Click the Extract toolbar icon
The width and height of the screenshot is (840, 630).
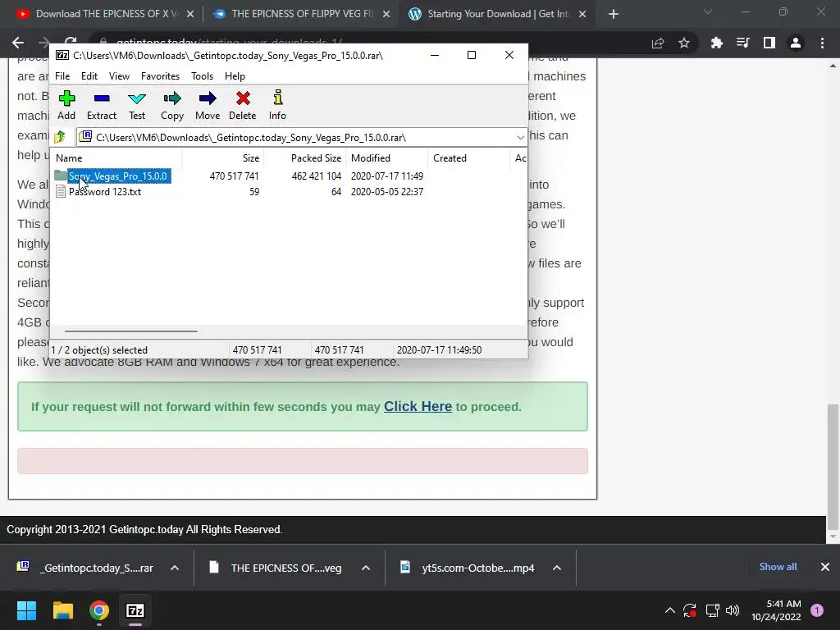(x=101, y=105)
